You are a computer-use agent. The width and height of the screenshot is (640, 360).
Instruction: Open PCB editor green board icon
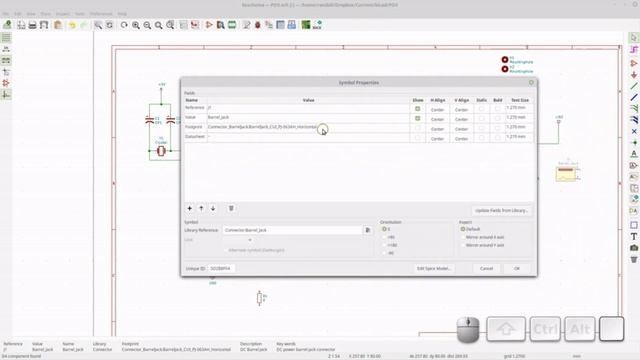pyautogui.click(x=306, y=25)
